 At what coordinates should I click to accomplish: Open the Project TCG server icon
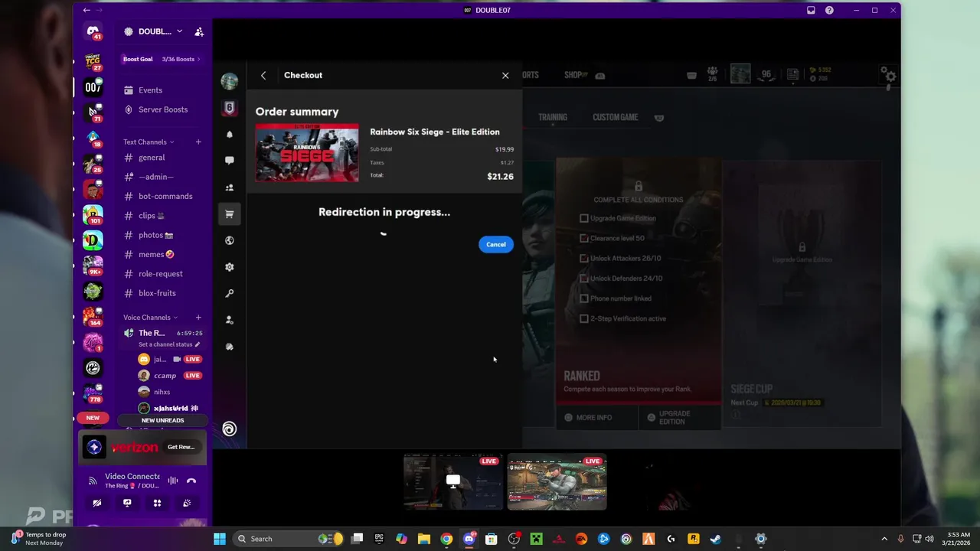[x=93, y=62]
